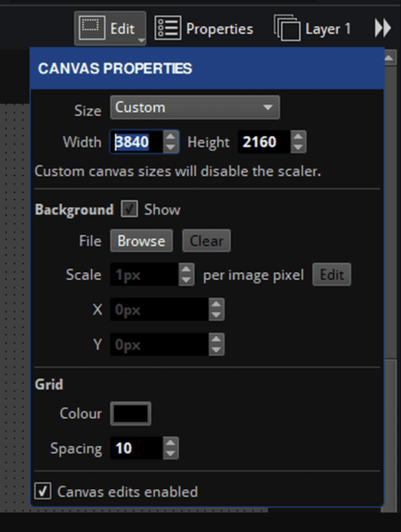
Task: Decrease Width using down arrow
Action: [170, 147]
